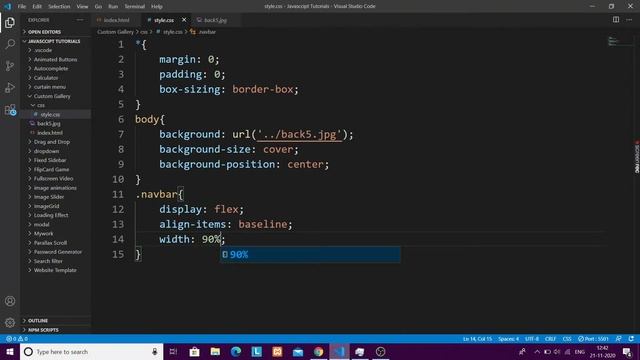The image size is (640, 360).
Task: Close the style.css tab
Action: point(184,20)
